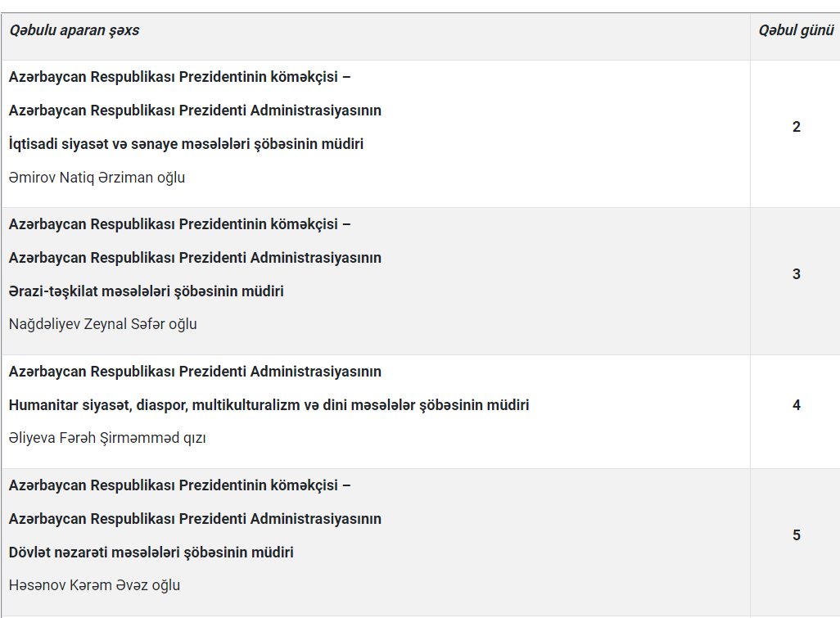Image resolution: width=840 pixels, height=618 pixels.
Task: Click "Prezidentinin köməkçisi" line above Əmirov's entry
Action: pyautogui.click(x=179, y=78)
